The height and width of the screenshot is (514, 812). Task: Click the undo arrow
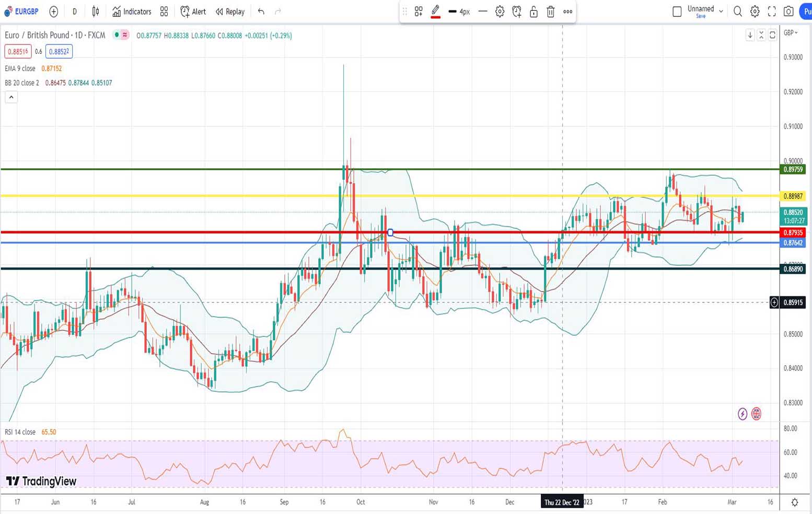(x=261, y=11)
